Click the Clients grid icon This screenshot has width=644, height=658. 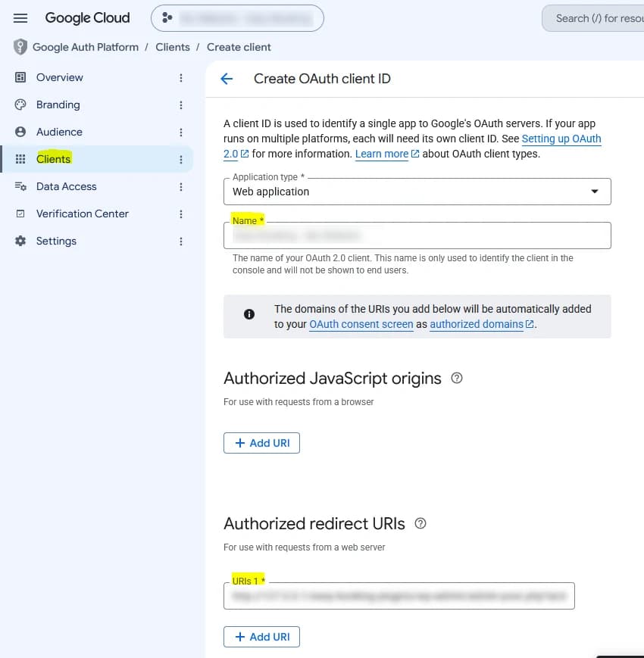pyautogui.click(x=20, y=159)
